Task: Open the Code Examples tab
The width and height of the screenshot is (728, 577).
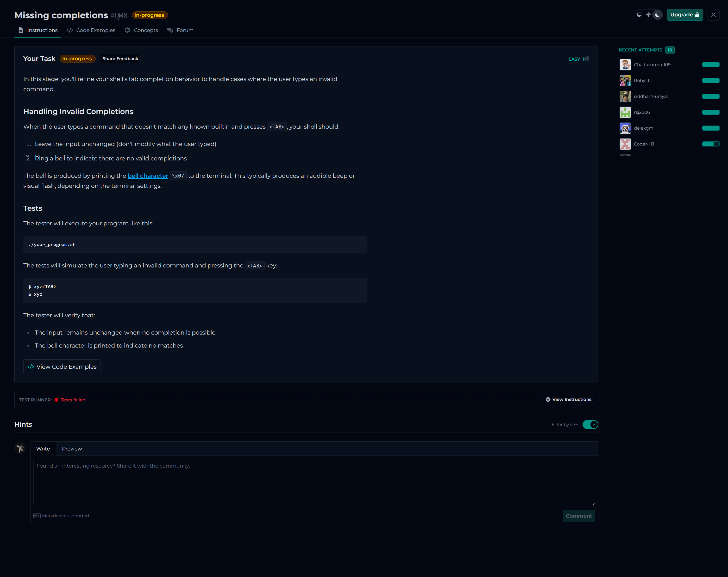Action: 91,30
